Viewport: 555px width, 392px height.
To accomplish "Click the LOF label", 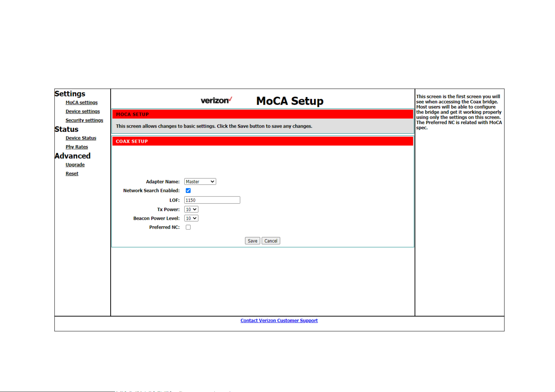I will coord(175,200).
